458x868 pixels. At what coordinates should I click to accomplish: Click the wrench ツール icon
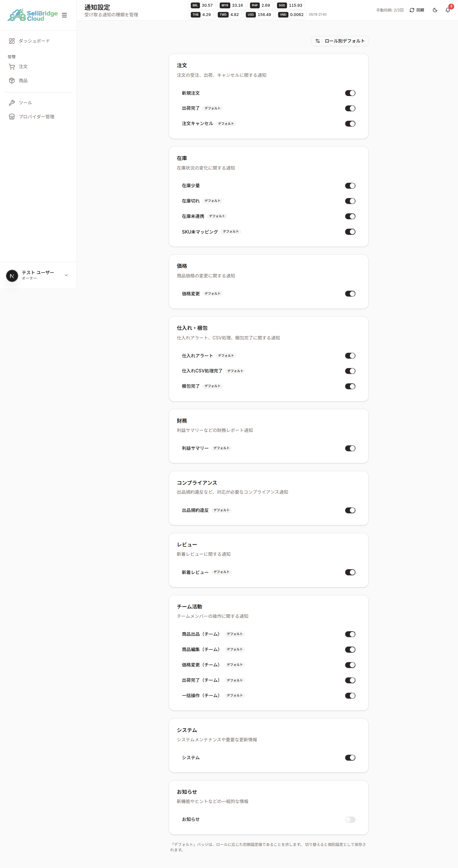[x=12, y=102]
